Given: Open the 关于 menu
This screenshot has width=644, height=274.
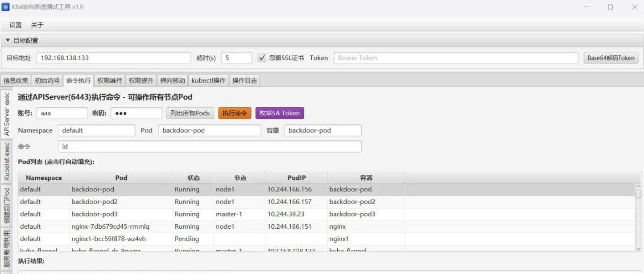Looking at the screenshot, I should (37, 25).
